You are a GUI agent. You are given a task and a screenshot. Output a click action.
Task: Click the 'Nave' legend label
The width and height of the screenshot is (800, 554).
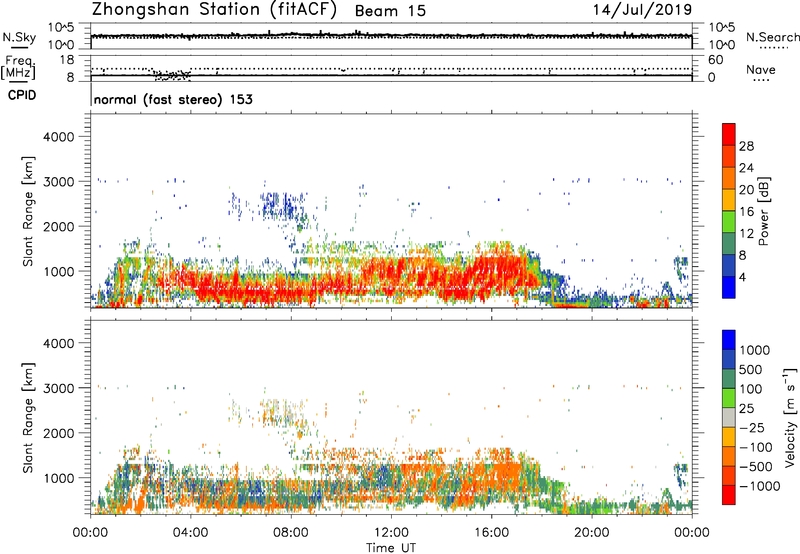point(760,69)
